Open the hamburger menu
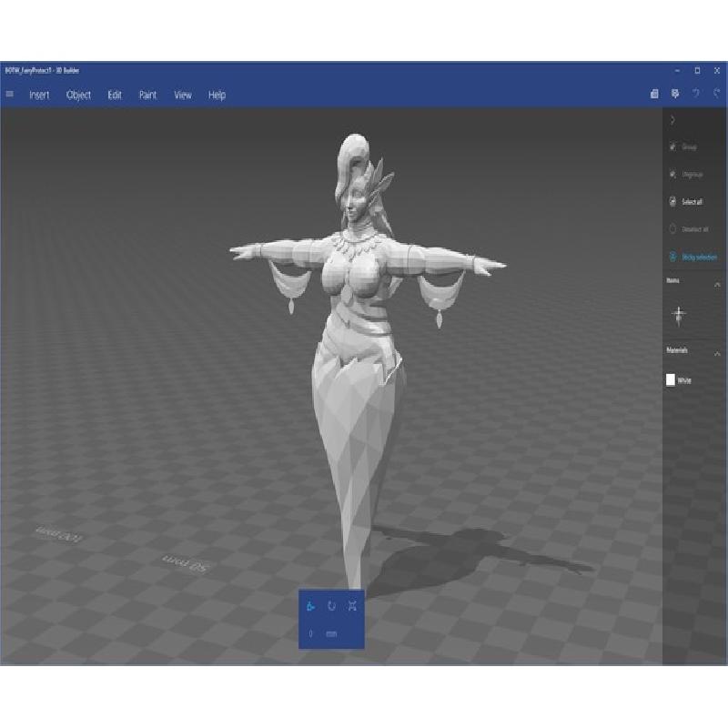The height and width of the screenshot is (728, 728). pyautogui.click(x=10, y=95)
